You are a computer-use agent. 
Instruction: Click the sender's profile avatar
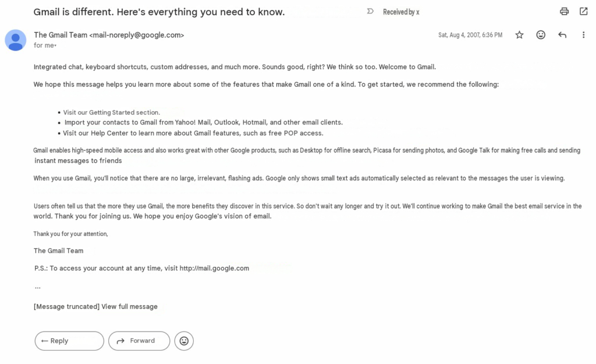16,40
